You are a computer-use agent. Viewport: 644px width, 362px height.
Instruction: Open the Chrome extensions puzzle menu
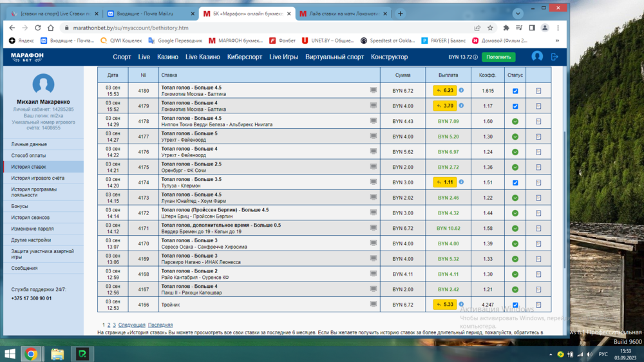(506, 28)
